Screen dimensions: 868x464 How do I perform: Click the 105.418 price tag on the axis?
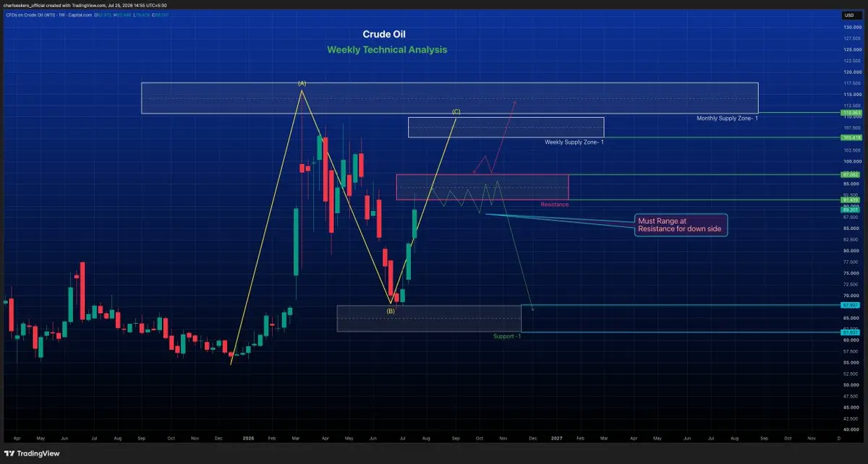coord(850,137)
